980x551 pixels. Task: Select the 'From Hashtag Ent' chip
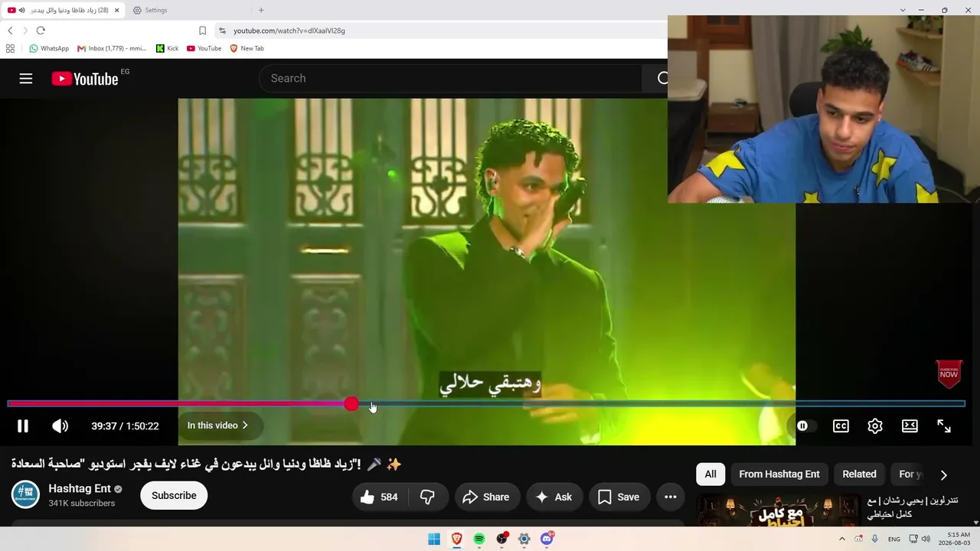(779, 474)
